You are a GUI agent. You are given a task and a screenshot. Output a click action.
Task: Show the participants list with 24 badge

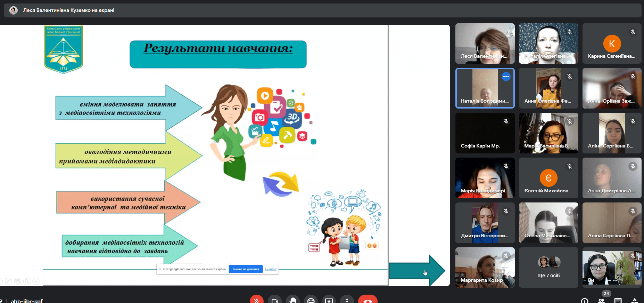601,300
